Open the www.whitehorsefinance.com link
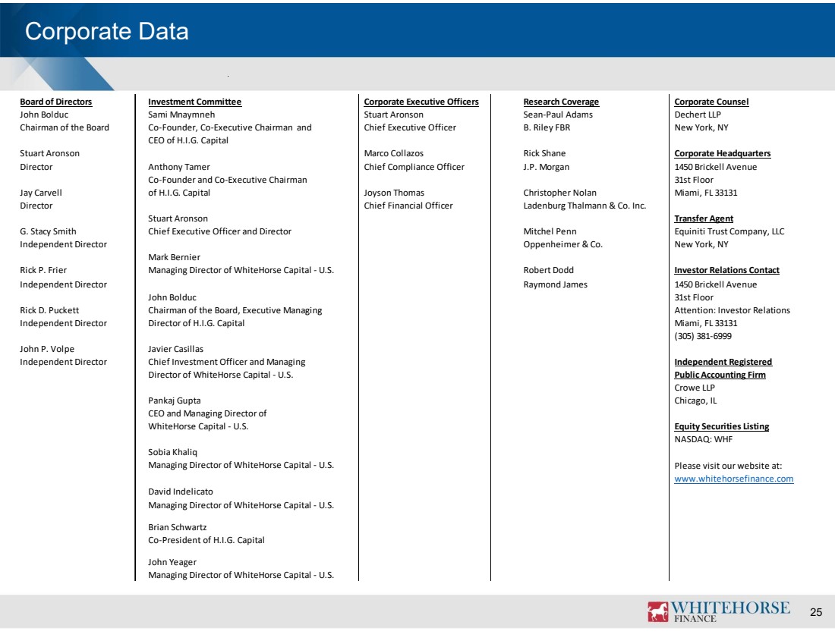This screenshot has height=644, width=835. click(x=734, y=479)
